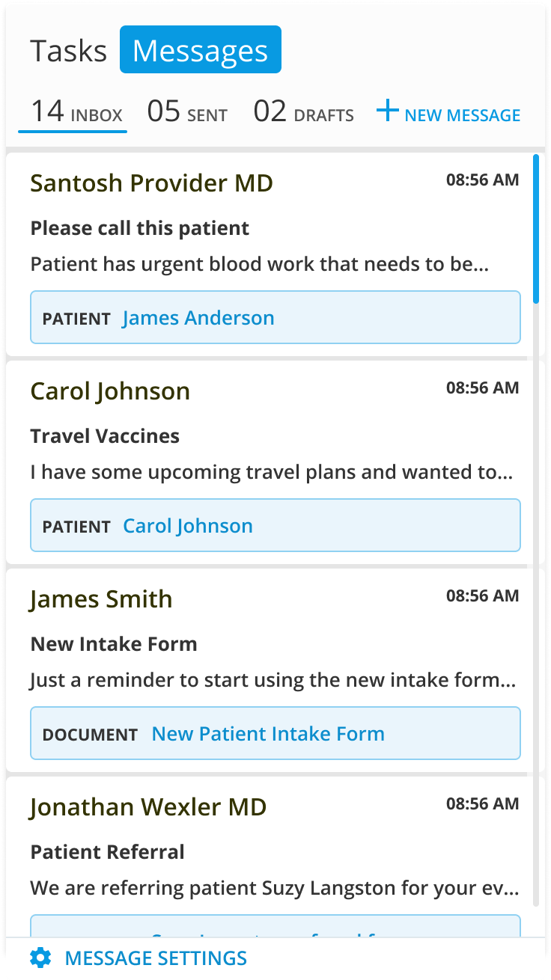Select James Smith's New Intake Form message
Viewport: 551px width, 980px height.
click(x=273, y=670)
